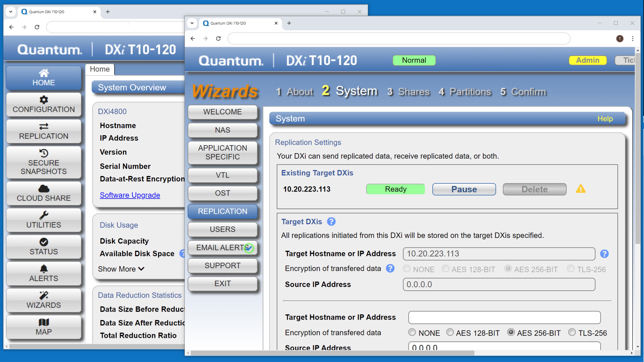Click the Software Upgrade link
This screenshot has height=362, width=644.
[x=130, y=195]
